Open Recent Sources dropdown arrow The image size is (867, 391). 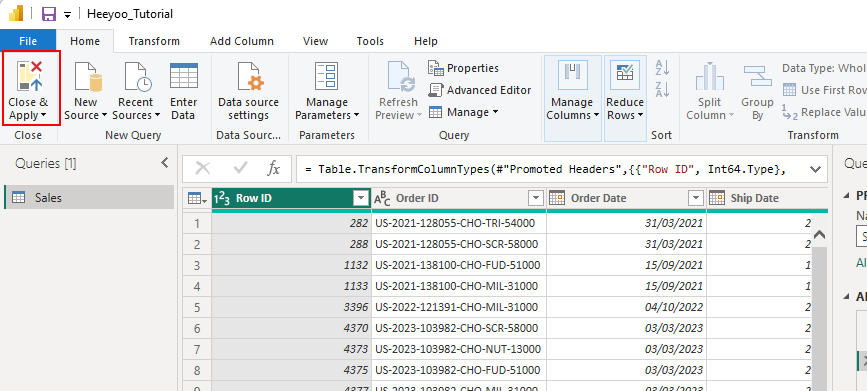click(x=157, y=116)
